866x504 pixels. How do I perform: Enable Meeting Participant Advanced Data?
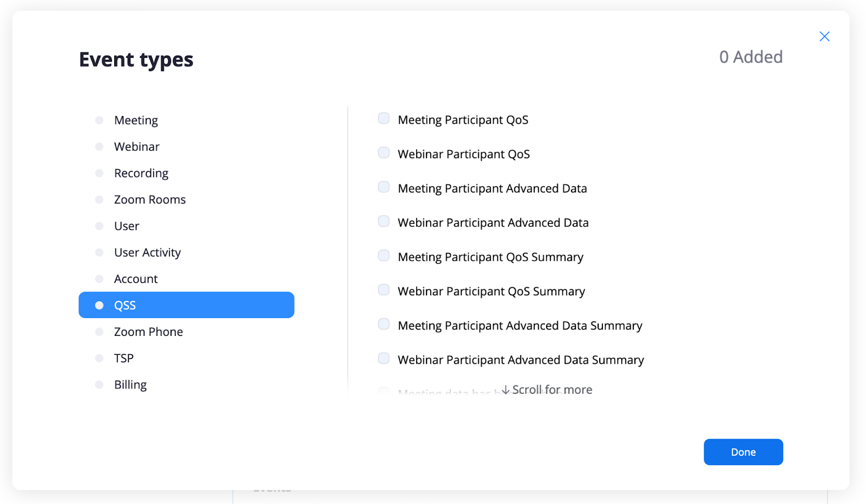pyautogui.click(x=383, y=187)
